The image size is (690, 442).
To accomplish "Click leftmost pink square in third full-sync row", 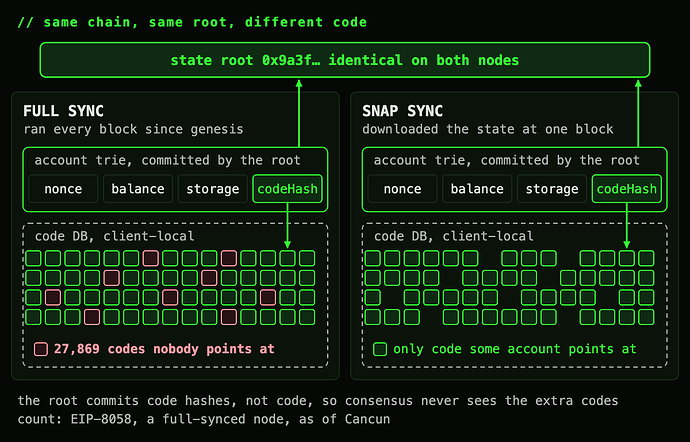I will pyautogui.click(x=53, y=298).
